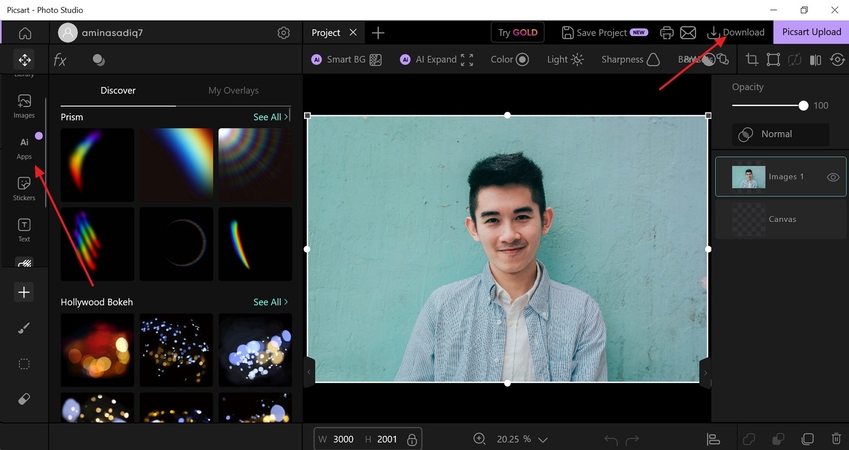Open the Images sidebar panel
This screenshot has width=849, height=450.
pos(24,106)
